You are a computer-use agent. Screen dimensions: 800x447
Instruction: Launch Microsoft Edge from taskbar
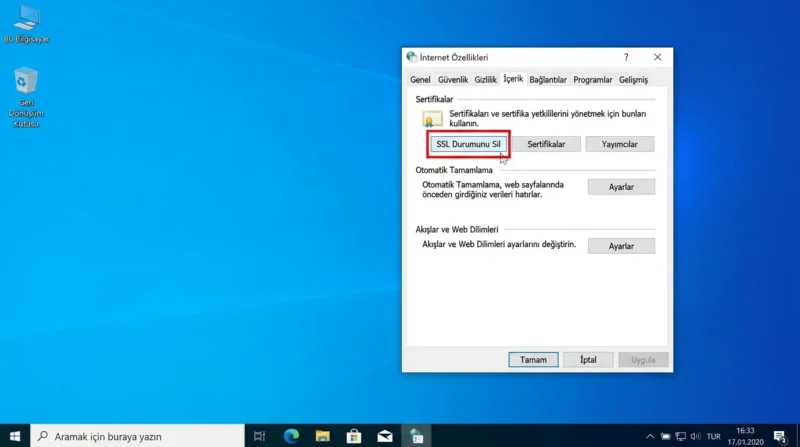coord(291,436)
